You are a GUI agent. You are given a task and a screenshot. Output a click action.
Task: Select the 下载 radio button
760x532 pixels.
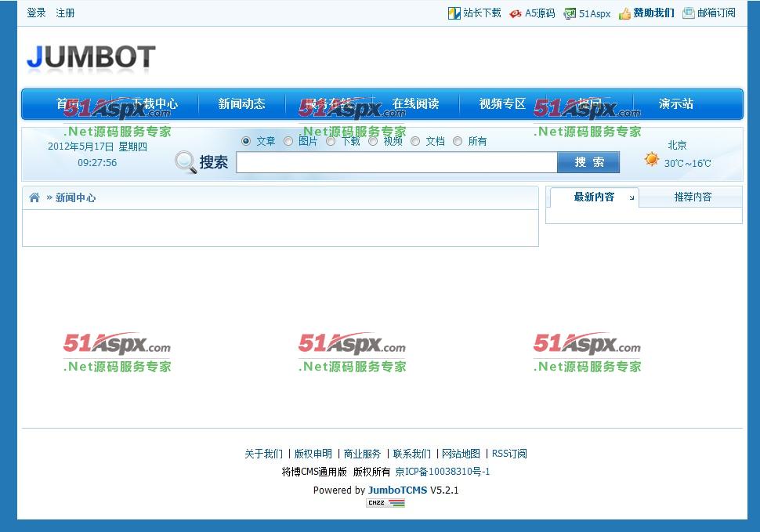pos(331,141)
